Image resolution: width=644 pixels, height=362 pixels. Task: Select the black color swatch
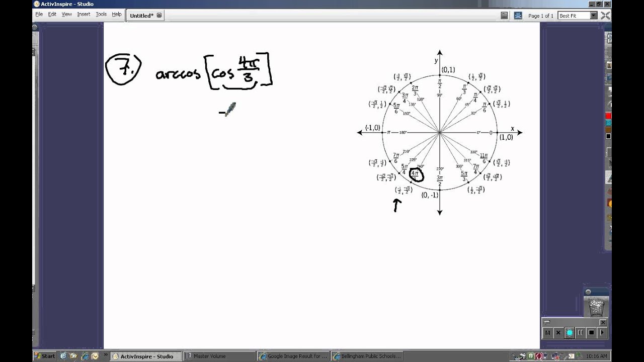[608, 136]
